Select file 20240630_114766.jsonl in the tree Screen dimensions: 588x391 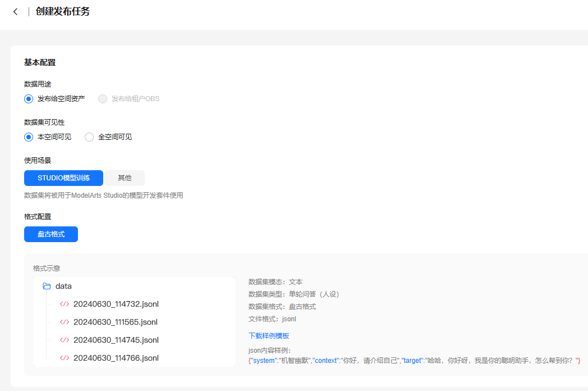pos(116,358)
